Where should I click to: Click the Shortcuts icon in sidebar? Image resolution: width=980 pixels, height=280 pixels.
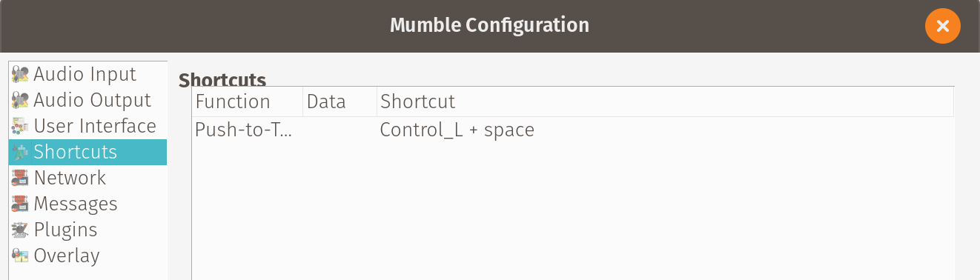pos(21,152)
